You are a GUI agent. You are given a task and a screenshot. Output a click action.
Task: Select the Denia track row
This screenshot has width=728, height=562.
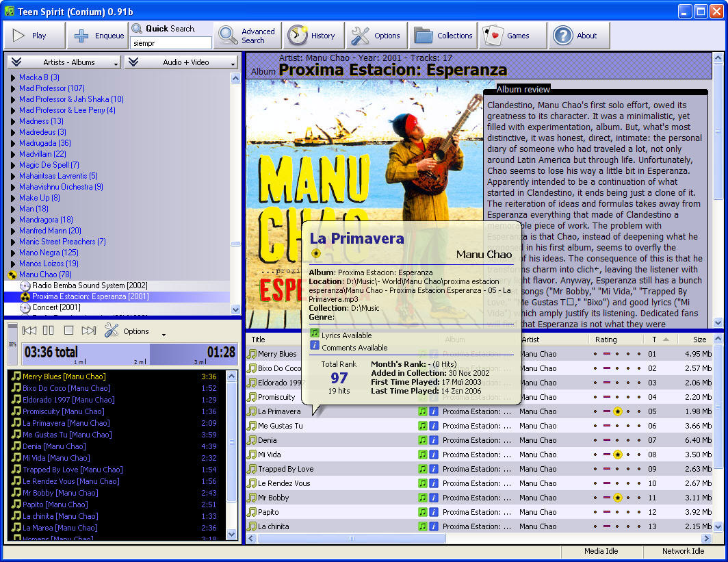coord(480,440)
